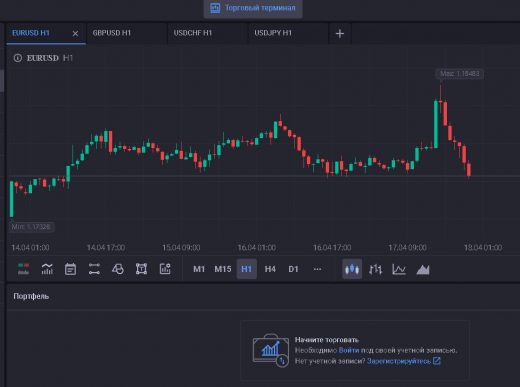This screenshot has height=387, width=520.
Task: Switch chart to candlestick type
Action: pyautogui.click(x=352, y=269)
